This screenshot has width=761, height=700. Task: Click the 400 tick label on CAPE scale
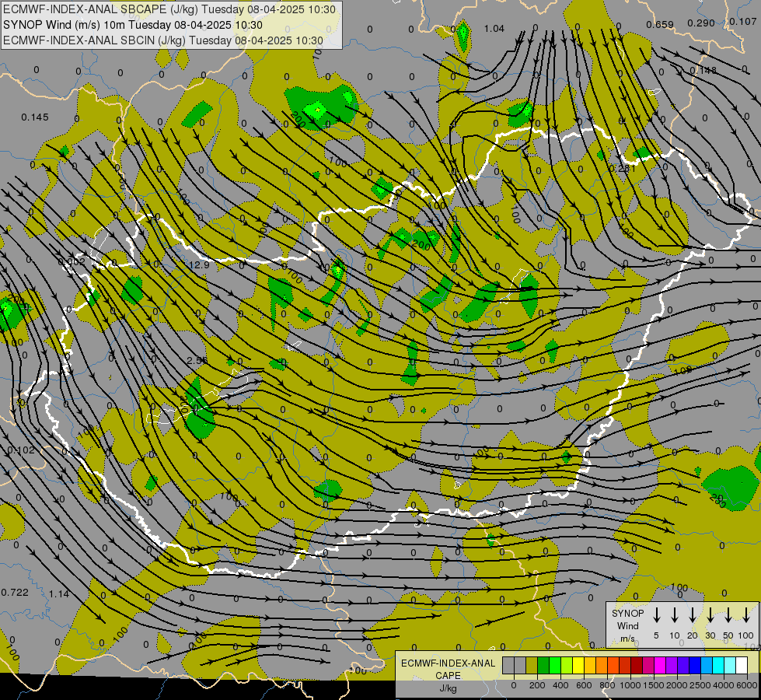[560, 685]
